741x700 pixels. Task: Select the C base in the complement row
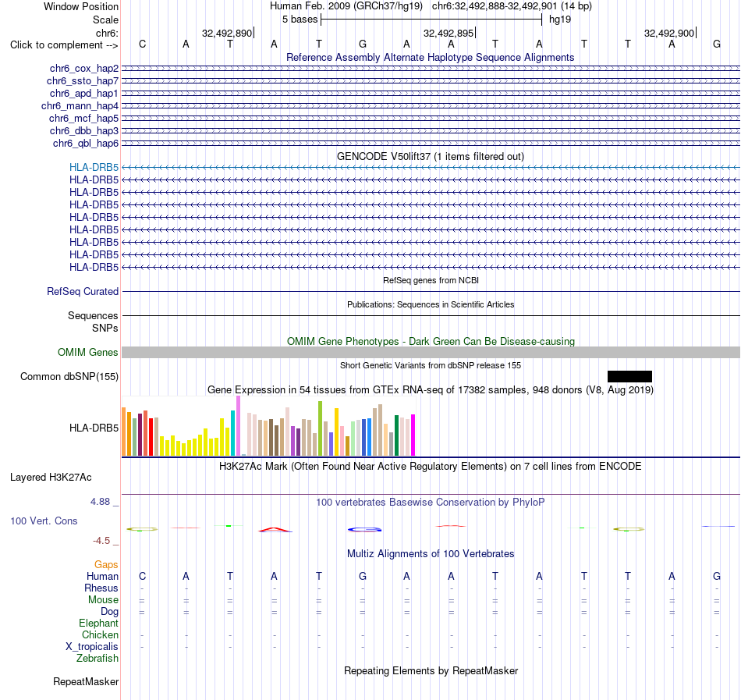tap(142, 44)
